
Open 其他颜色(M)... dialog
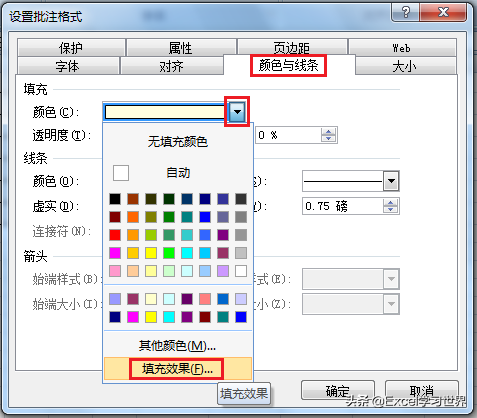coord(178,346)
